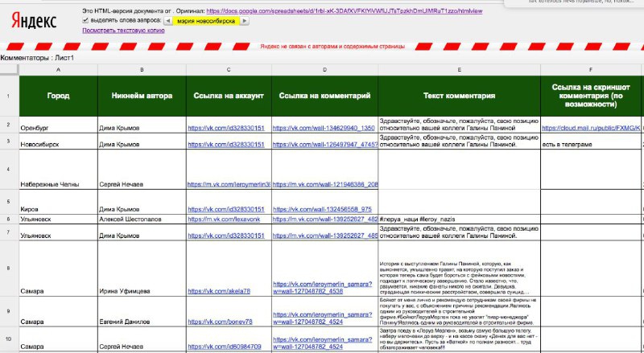This screenshot has height=353, width=644.
Task: Click the 'Ссылка на комментарий' header cell
Action: point(325,96)
